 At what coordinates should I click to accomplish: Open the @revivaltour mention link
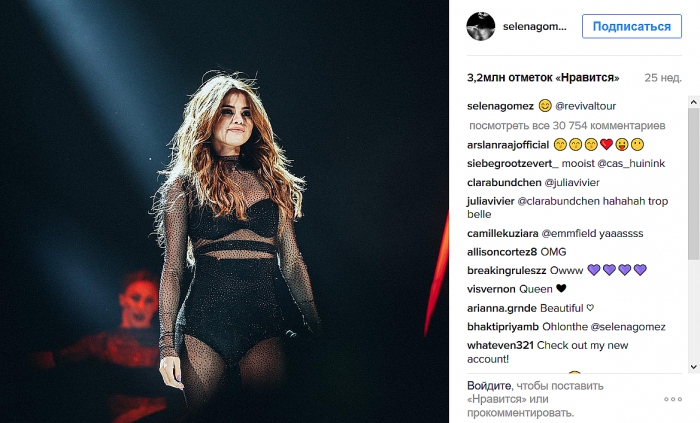click(585, 106)
